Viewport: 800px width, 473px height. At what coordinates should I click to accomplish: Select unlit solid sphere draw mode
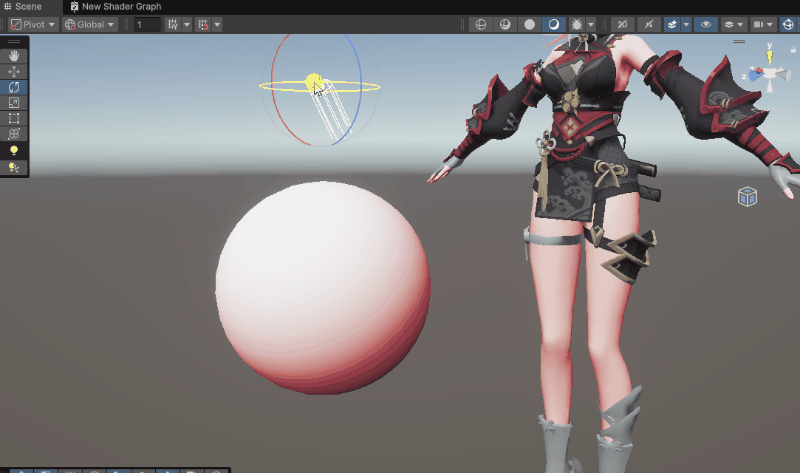pos(530,24)
